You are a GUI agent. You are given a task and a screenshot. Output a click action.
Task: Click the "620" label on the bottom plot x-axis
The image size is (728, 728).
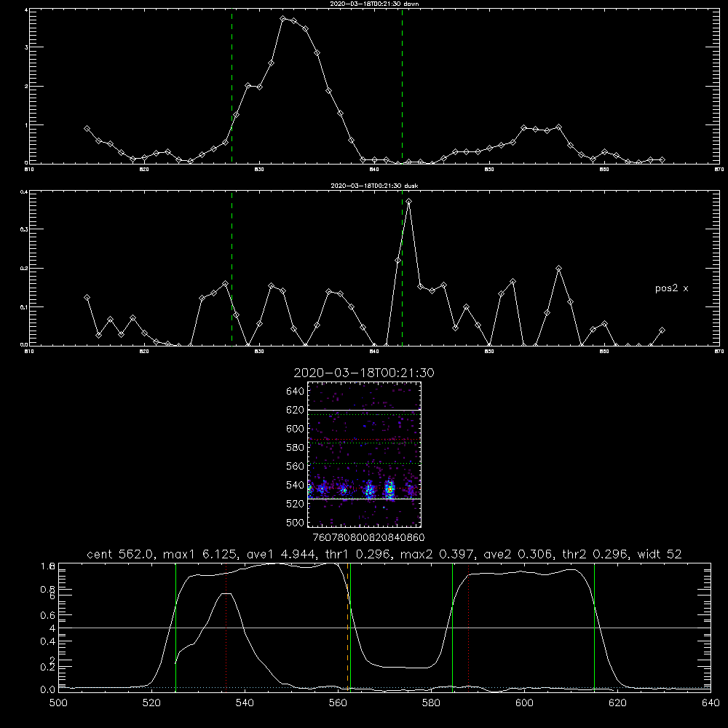point(617,703)
